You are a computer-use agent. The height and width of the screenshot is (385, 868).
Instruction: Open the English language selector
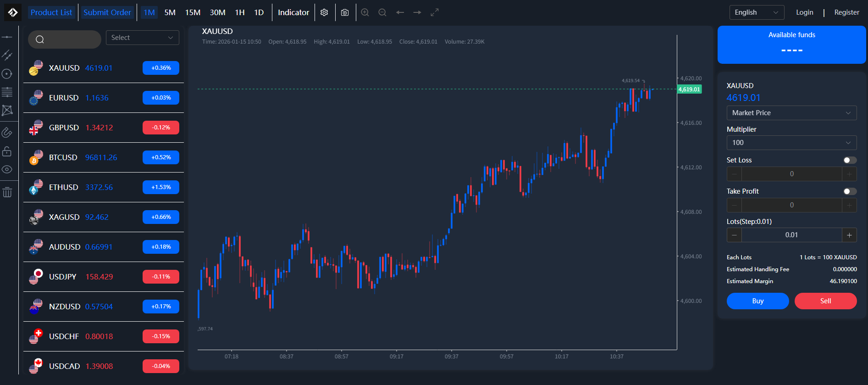(757, 12)
